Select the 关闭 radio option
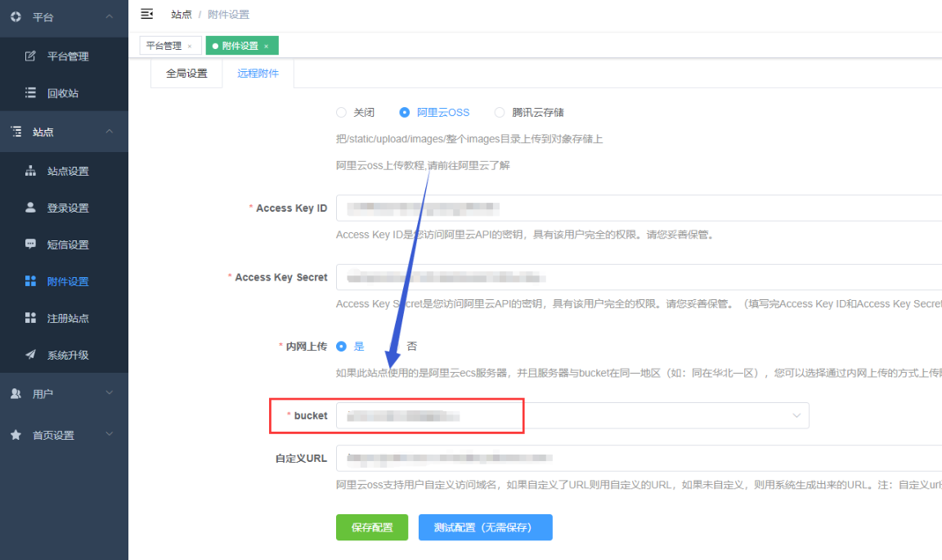Viewport: 942px width, 560px height. click(x=342, y=113)
